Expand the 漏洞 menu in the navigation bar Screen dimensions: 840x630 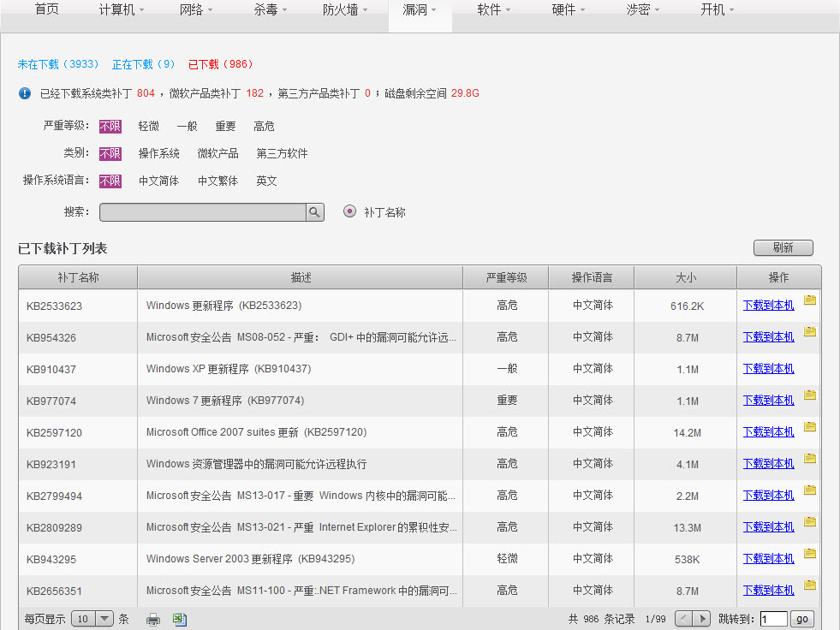[420, 10]
